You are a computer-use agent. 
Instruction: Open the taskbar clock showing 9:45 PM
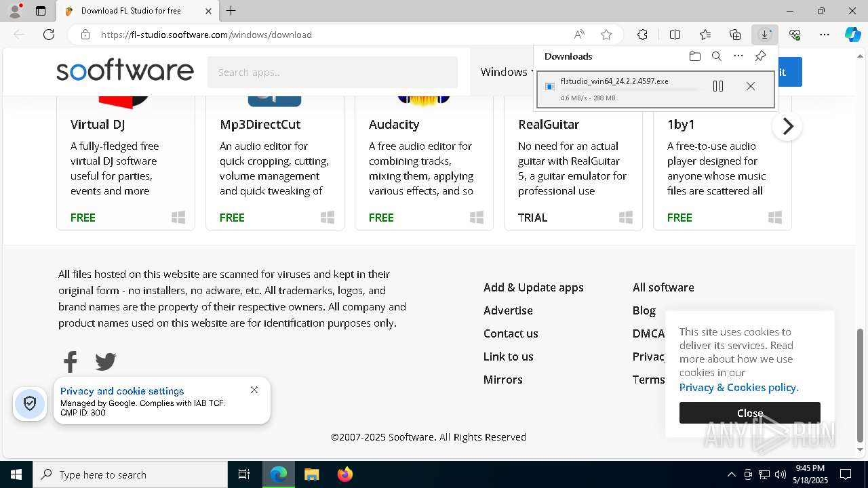pos(811,474)
